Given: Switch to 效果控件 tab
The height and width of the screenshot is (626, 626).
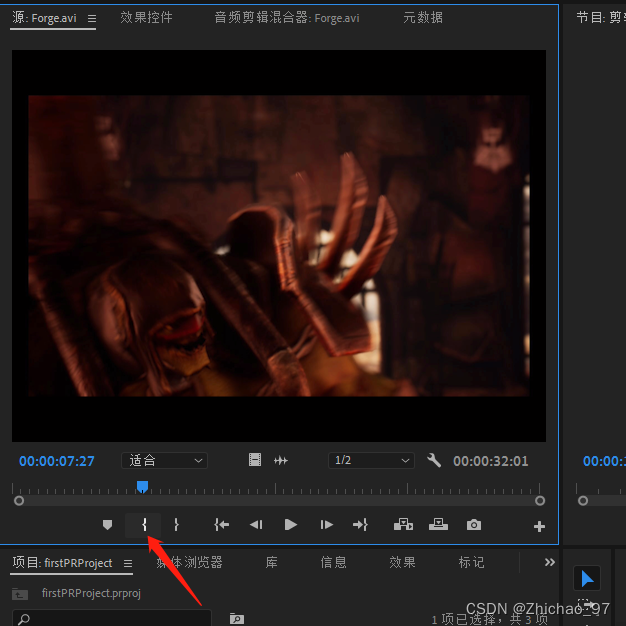Looking at the screenshot, I should pyautogui.click(x=147, y=18).
